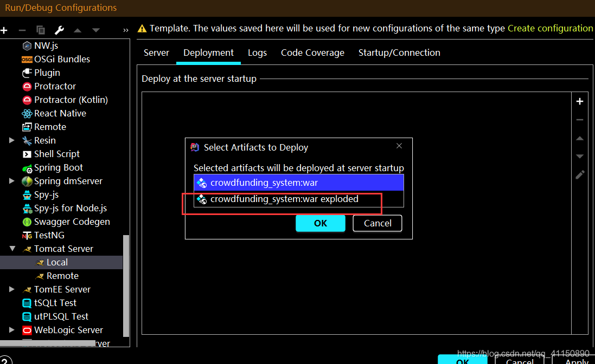The height and width of the screenshot is (364, 595).
Task: Add artifact with deployment plus button
Action: [x=579, y=101]
